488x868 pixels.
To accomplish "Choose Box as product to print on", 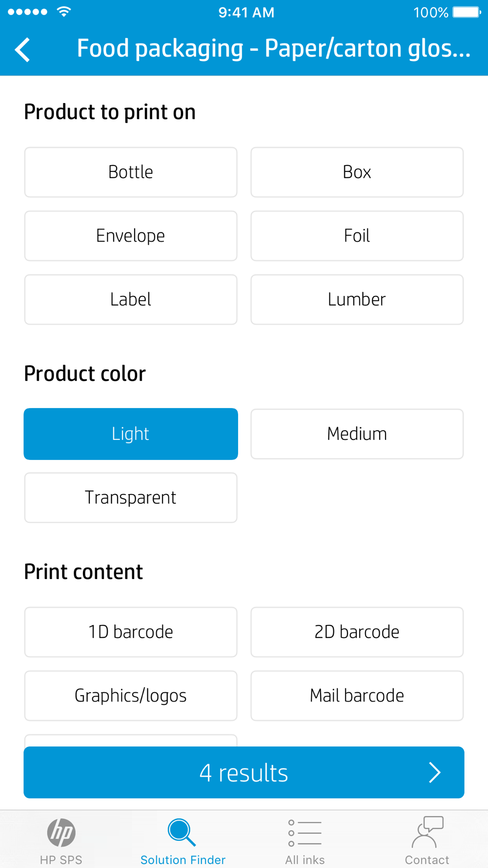I will [357, 172].
